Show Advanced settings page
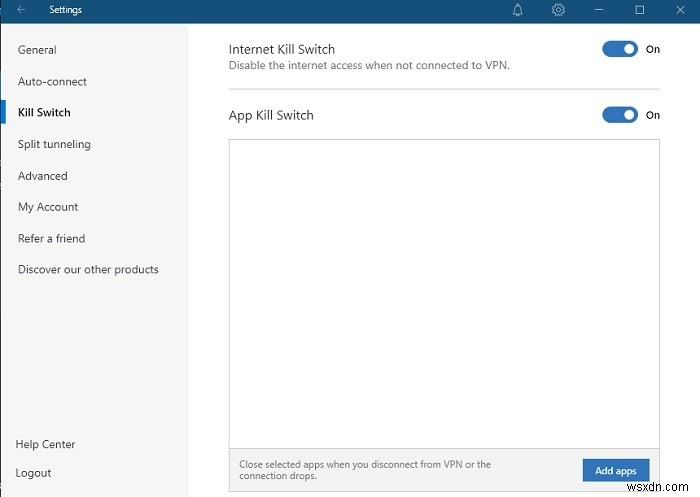The image size is (700, 497). (43, 176)
